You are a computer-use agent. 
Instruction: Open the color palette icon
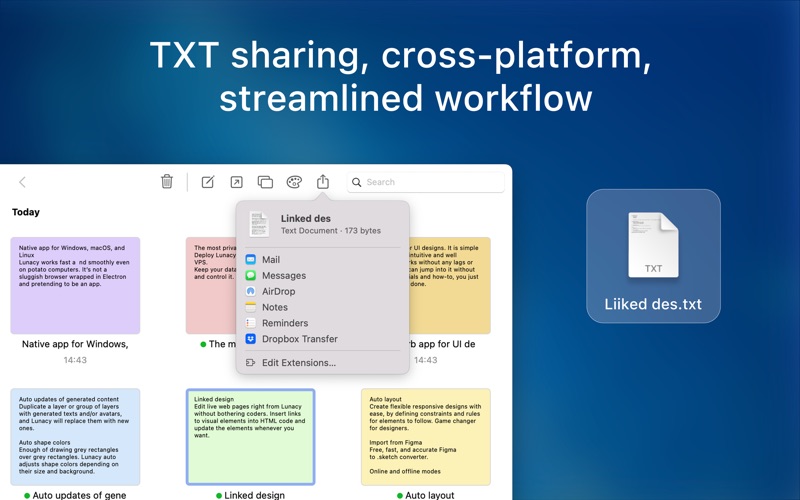click(294, 182)
